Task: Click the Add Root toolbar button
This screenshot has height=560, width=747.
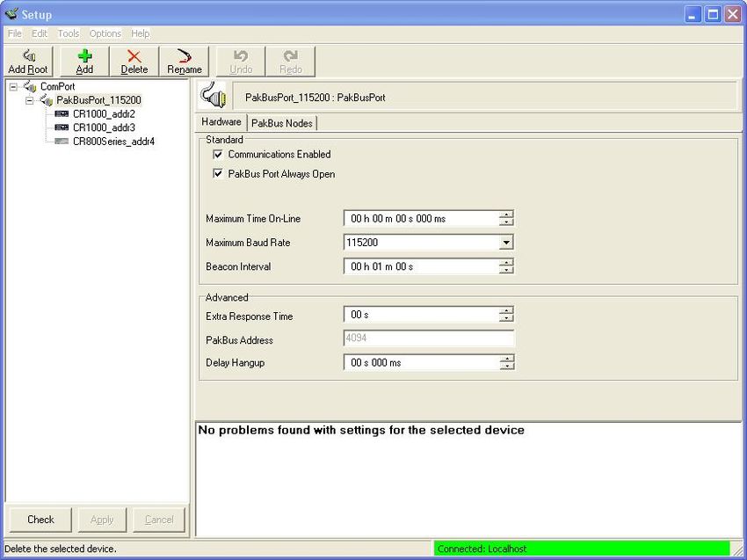Action: tap(28, 62)
